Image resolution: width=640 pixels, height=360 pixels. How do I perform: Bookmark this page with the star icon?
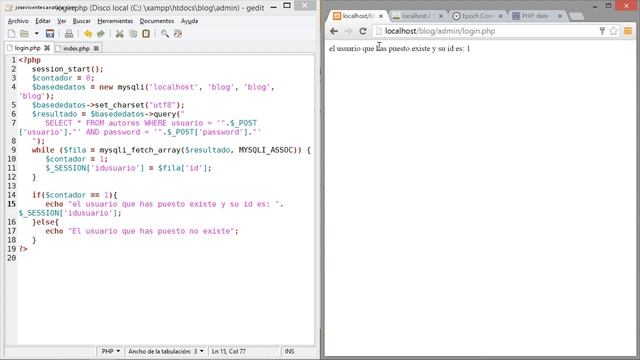(613, 31)
